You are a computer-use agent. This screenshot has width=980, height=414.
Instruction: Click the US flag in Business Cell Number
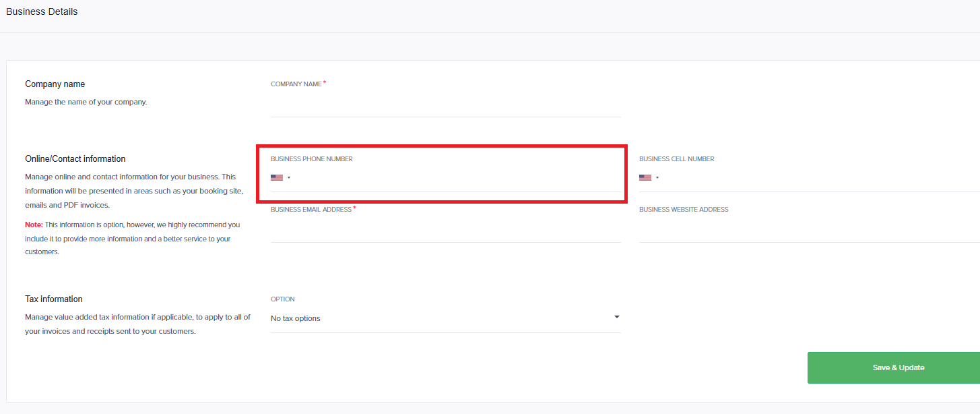point(645,178)
